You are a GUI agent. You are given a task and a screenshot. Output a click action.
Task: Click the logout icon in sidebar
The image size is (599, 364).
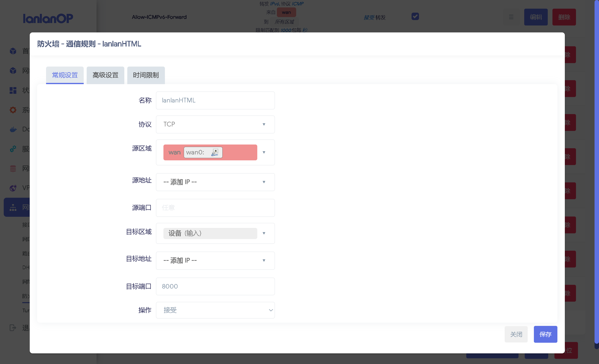[x=13, y=328]
